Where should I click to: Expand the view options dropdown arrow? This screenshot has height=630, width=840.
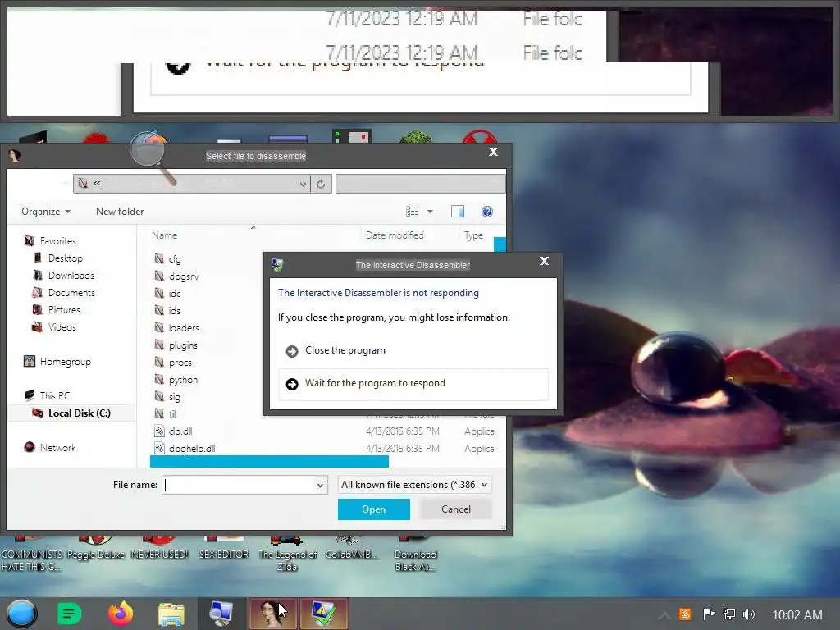click(430, 212)
